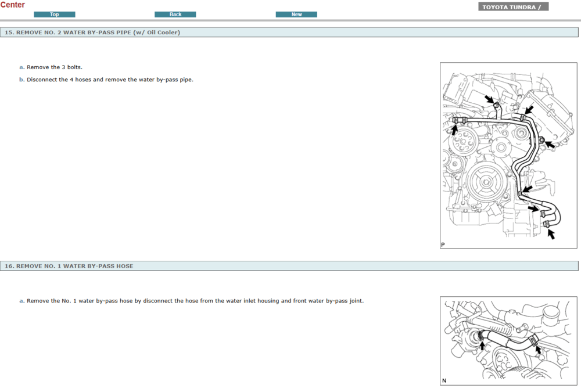Click the red Center heading
Screen dimensions: 581x392
pos(13,5)
